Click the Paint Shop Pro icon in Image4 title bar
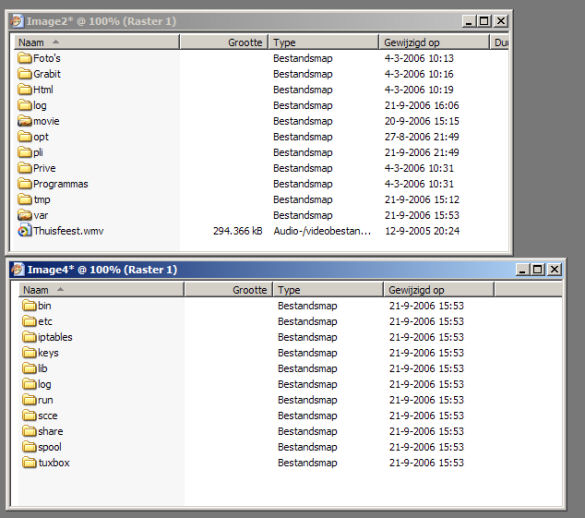This screenshot has width=585, height=518. coord(18,269)
